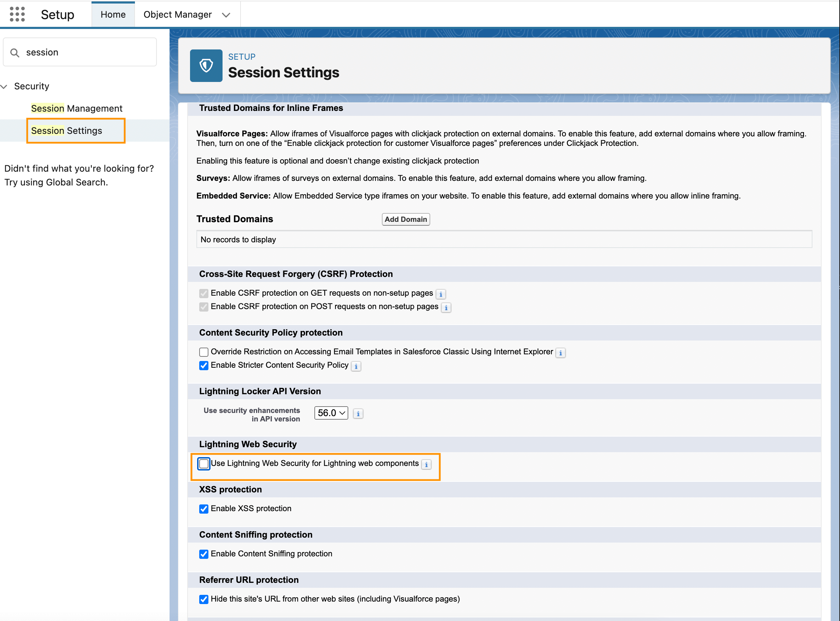Screen dimensions: 840x621
Task: Open info icon for CSRF POST requests
Action: [x=446, y=307]
